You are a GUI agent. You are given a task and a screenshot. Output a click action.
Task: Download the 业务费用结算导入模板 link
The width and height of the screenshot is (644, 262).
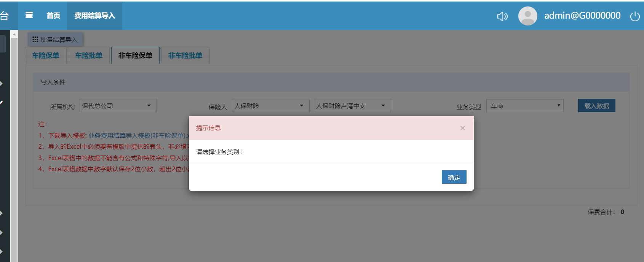(138, 135)
